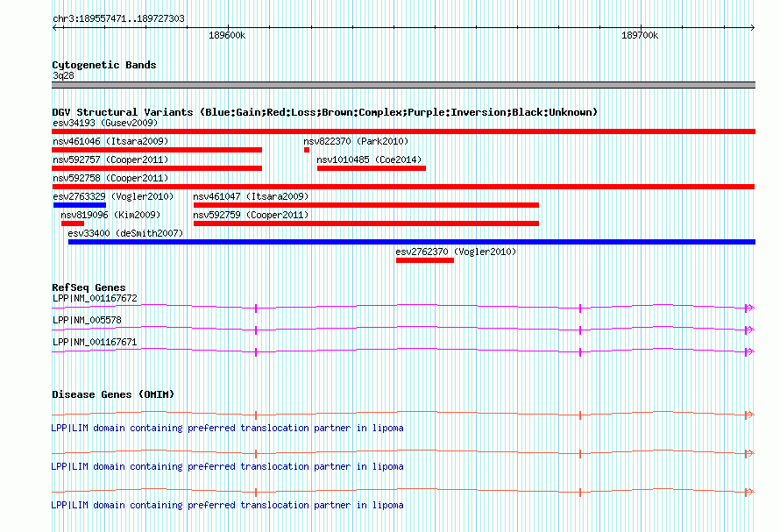Click the blue esv2763329 (Vogler2010) gain bar
Image resolution: width=780 pixels, height=532 pixels.
(80, 205)
